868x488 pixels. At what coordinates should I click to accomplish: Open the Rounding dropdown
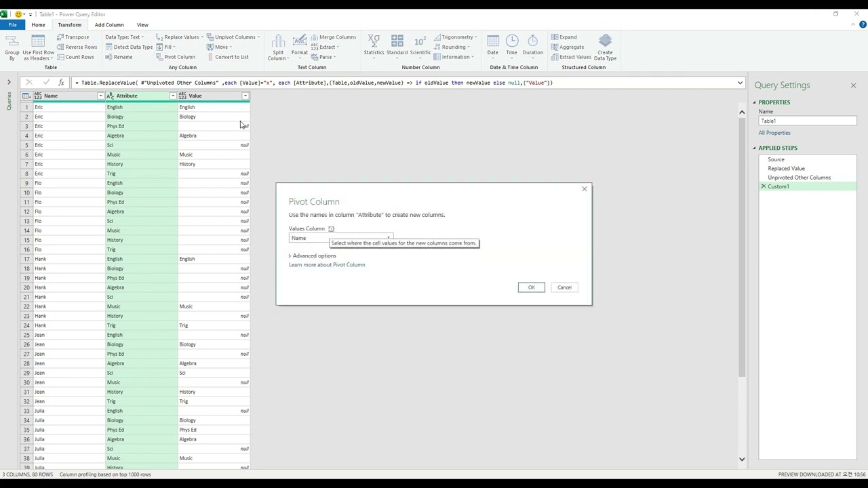coord(452,47)
